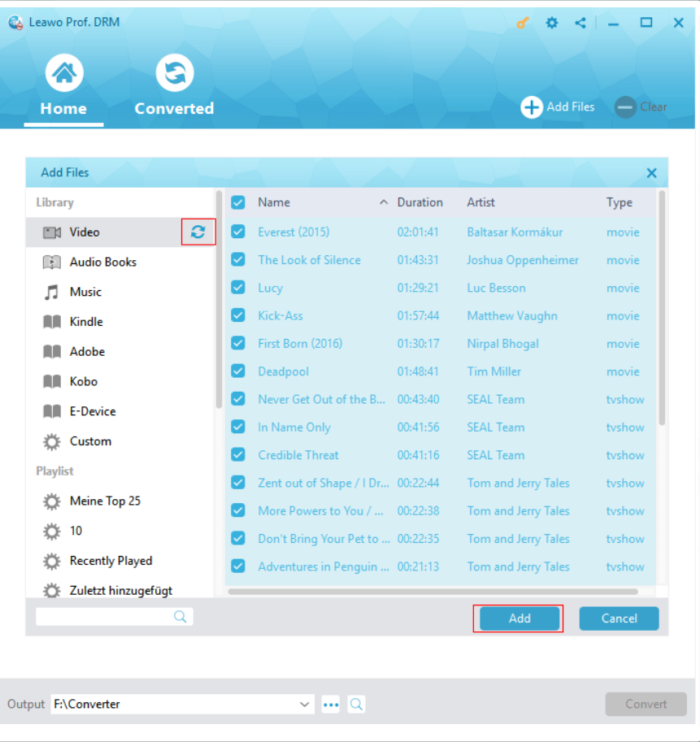Click the Clear button
700x742 pixels.
coord(641,107)
